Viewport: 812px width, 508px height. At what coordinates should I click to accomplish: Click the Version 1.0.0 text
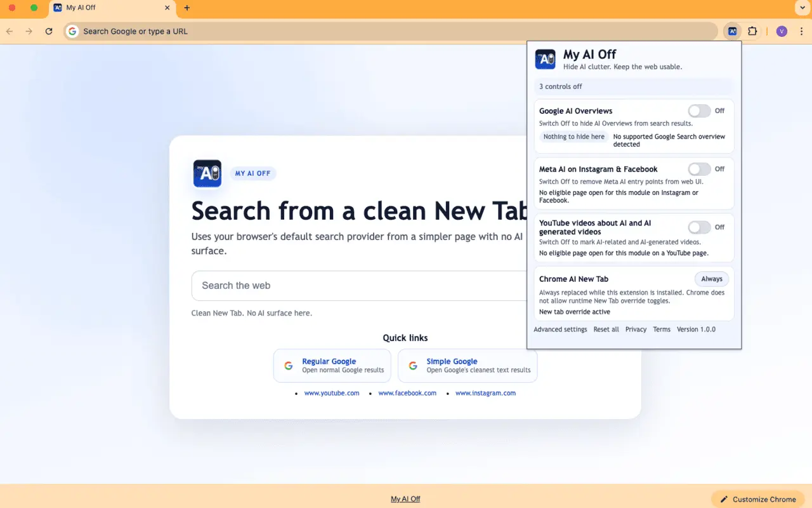(x=696, y=330)
